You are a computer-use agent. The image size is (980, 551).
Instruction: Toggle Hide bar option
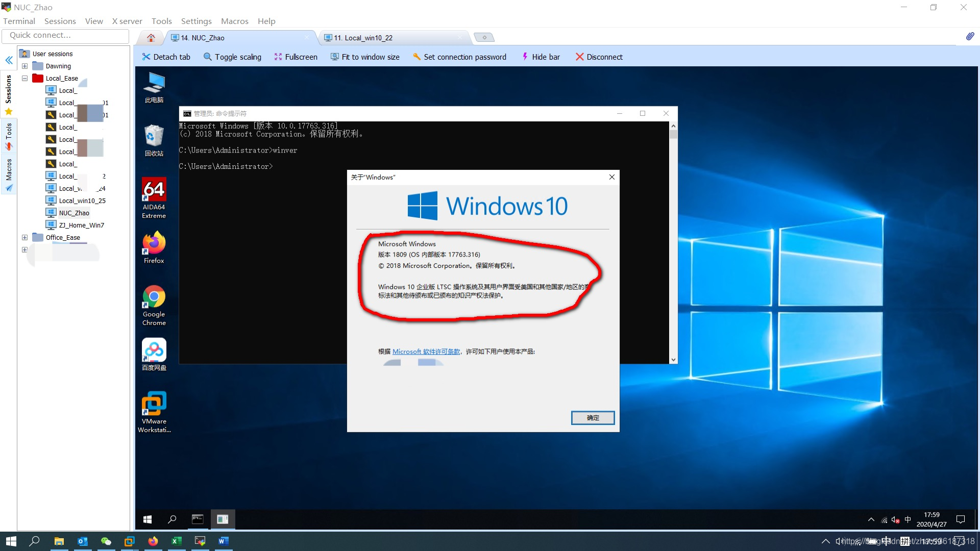pos(541,57)
